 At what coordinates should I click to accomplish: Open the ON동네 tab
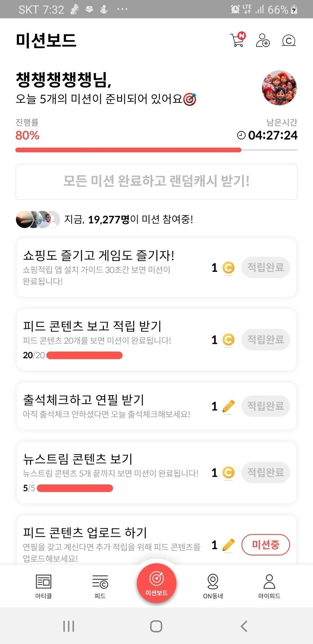point(213,586)
